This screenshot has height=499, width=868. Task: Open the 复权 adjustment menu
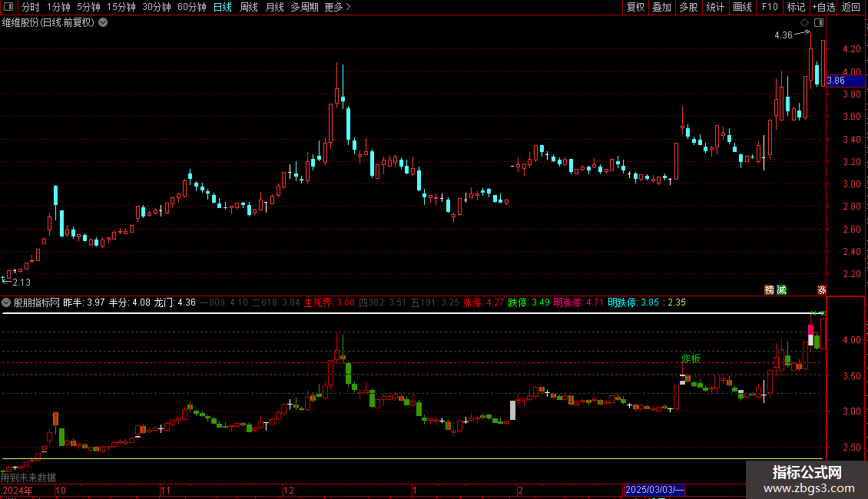coord(635,7)
